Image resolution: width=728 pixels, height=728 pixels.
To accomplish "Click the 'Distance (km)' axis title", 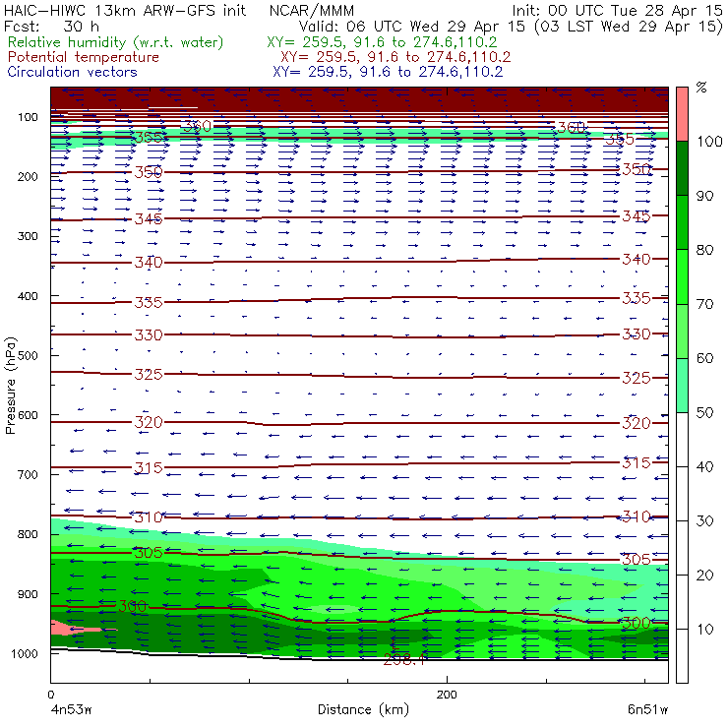I will tap(363, 709).
